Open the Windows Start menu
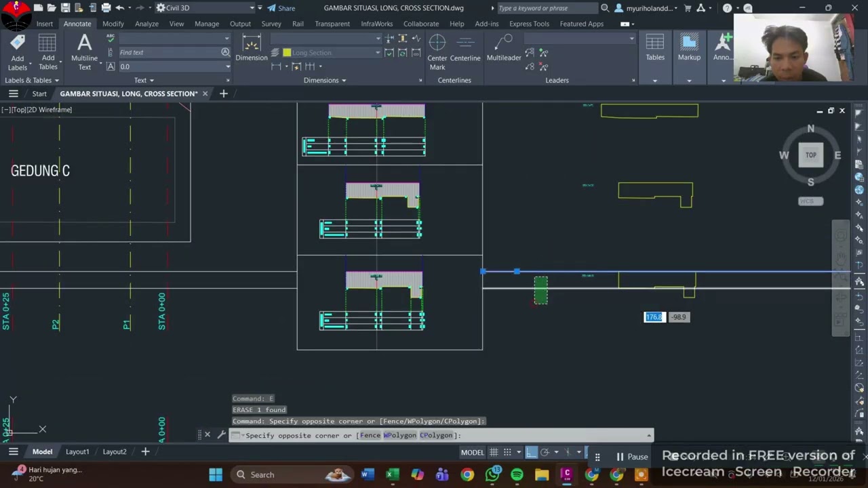Viewport: 868px width, 488px height. pos(216,474)
